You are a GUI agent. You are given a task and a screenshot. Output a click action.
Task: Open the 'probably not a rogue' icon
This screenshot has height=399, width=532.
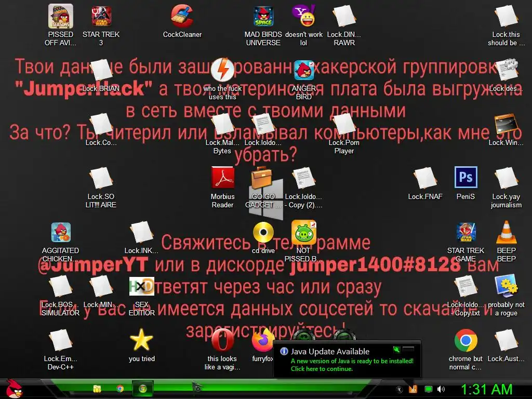pos(506,285)
